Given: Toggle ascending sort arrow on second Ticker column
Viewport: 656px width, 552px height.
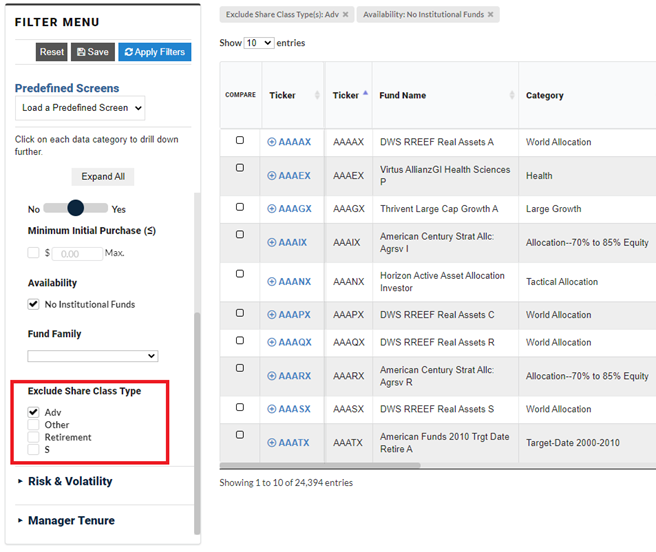Looking at the screenshot, I should tap(365, 93).
